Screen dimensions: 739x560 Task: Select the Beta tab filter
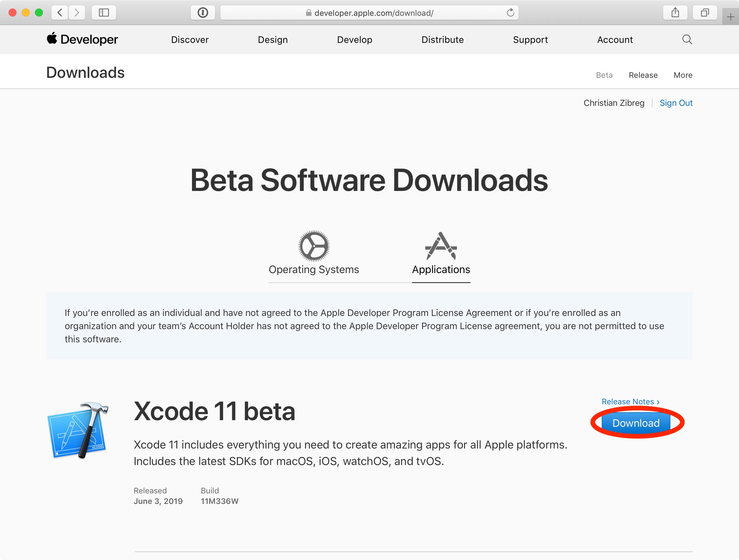click(603, 75)
